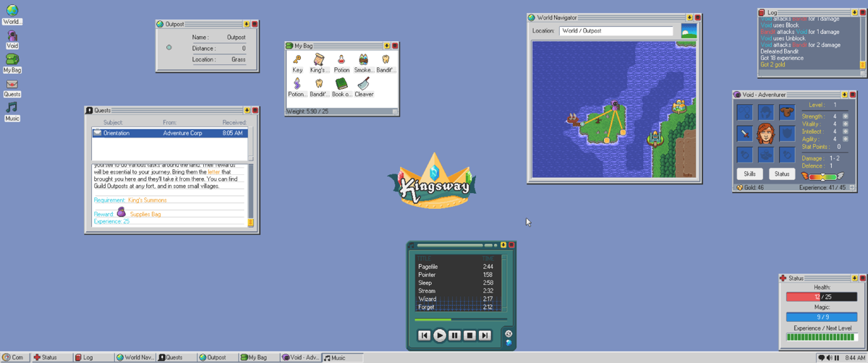Click the blue magic bar in Status
Image resolution: width=868 pixels, height=363 pixels.
click(x=822, y=317)
